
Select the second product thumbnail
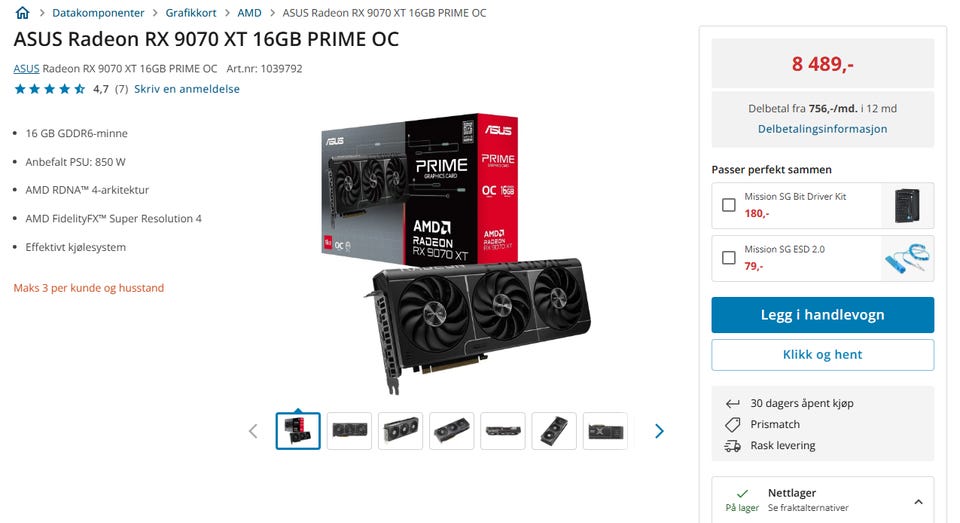349,431
